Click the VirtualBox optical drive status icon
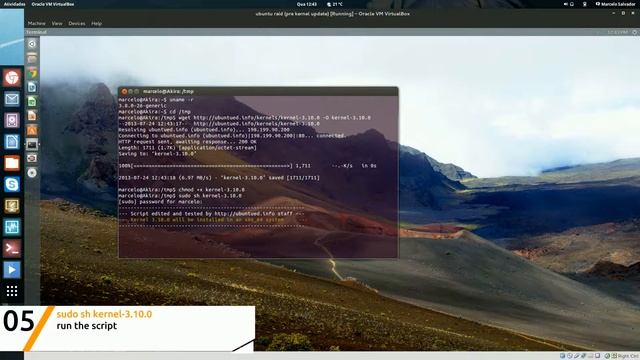640x360 pixels. 570,356
